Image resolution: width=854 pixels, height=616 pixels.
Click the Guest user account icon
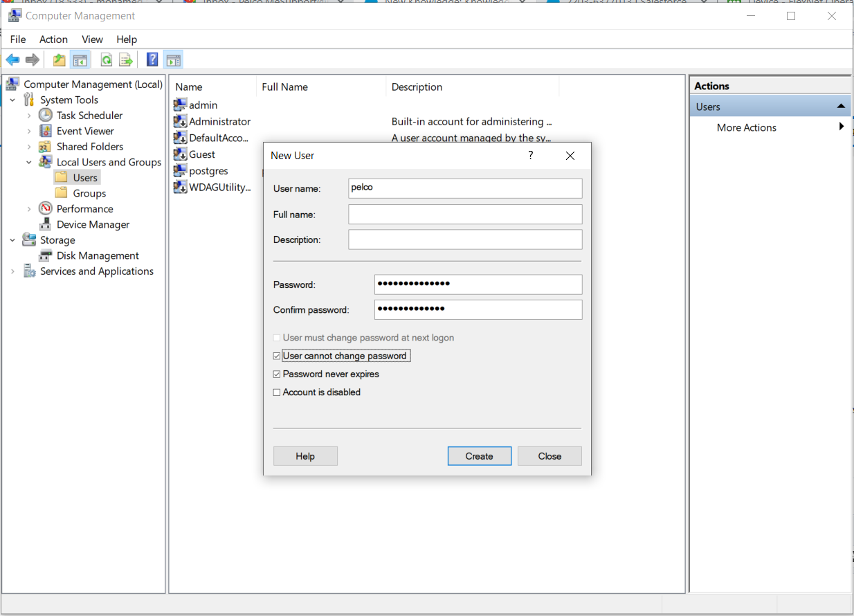pos(180,154)
